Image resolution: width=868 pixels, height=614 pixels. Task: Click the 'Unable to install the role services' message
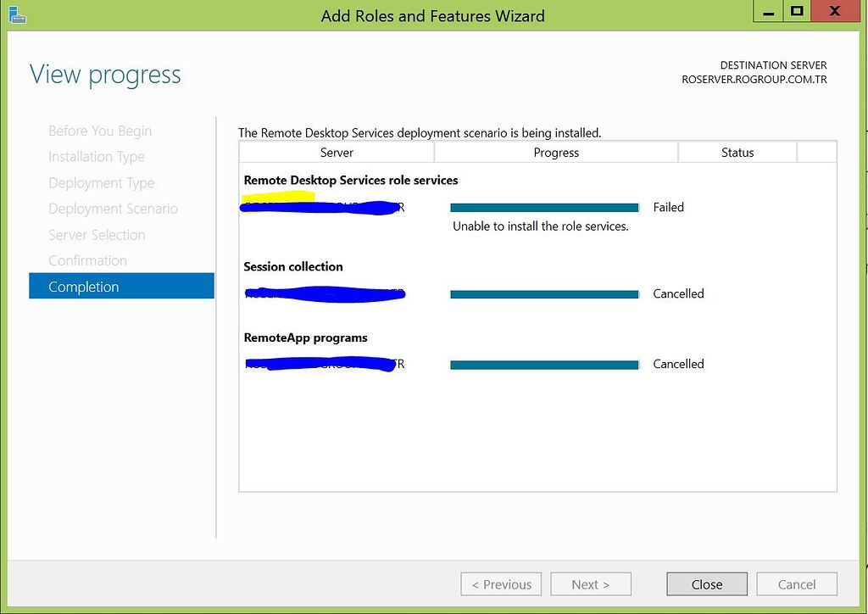[x=541, y=226]
